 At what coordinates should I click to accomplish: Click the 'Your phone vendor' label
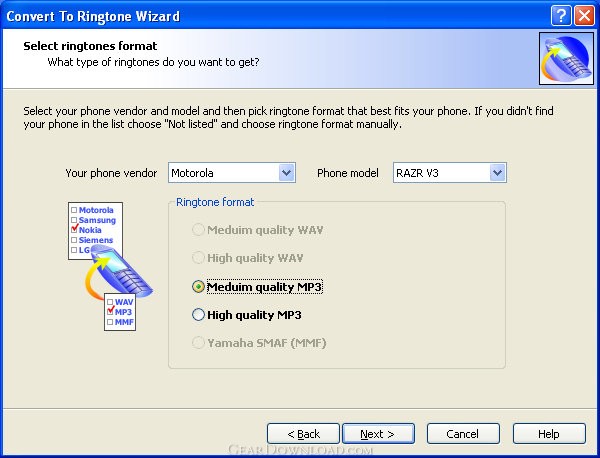(x=111, y=173)
